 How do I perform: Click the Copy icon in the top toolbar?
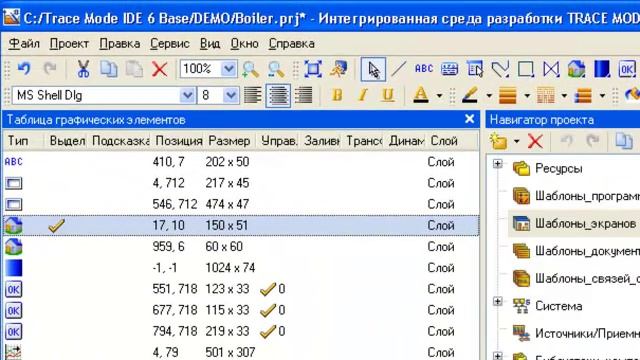coord(109,69)
